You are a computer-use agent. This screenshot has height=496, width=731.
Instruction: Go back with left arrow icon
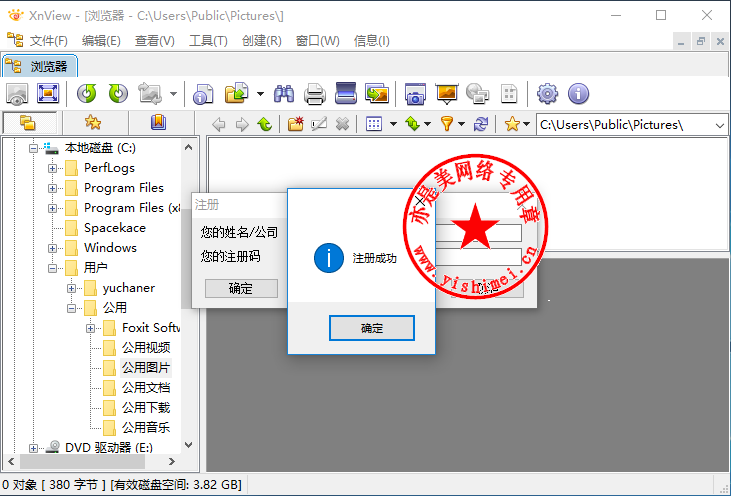coord(218,124)
